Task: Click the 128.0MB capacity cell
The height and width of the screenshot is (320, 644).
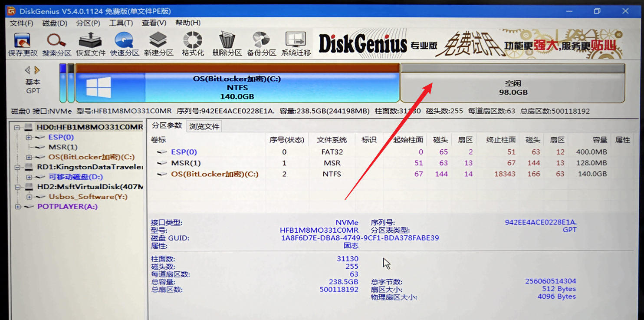Action: pos(592,163)
